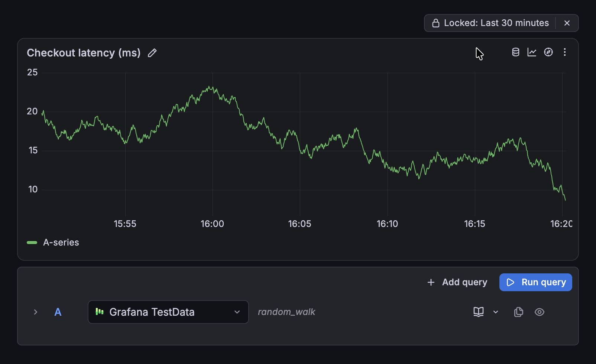Rename query letter A
The image size is (596, 364).
click(58, 312)
